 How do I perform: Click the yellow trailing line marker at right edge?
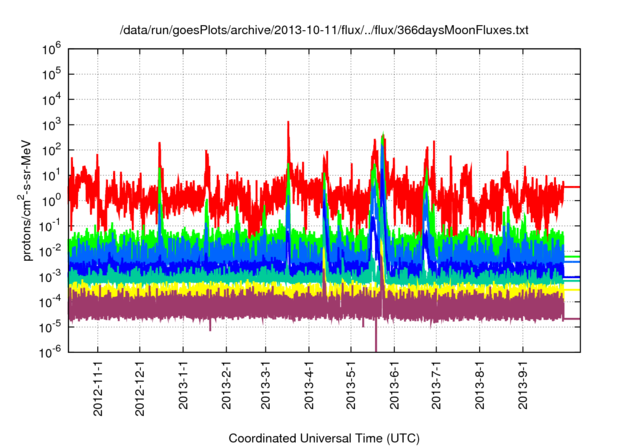(x=572, y=290)
